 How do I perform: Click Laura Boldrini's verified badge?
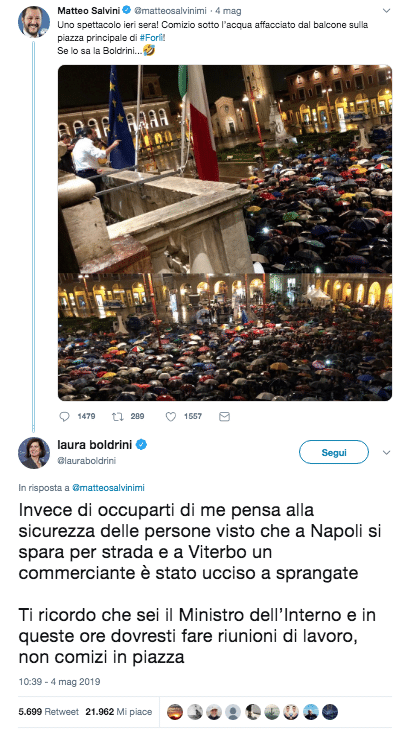141,445
